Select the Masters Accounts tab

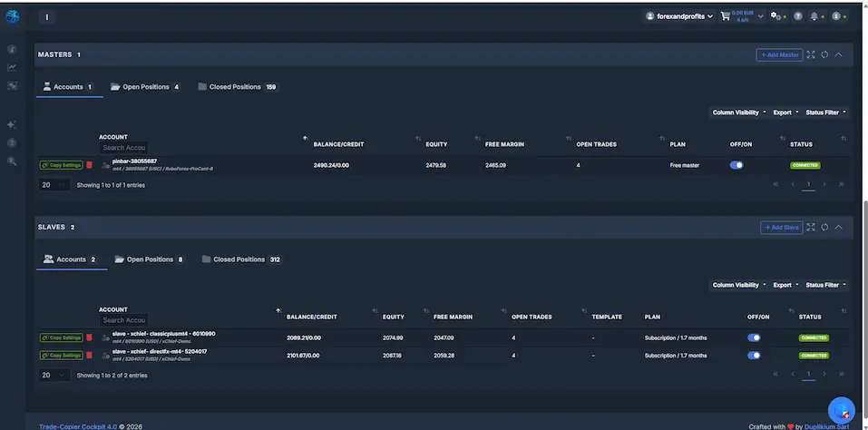[x=68, y=87]
